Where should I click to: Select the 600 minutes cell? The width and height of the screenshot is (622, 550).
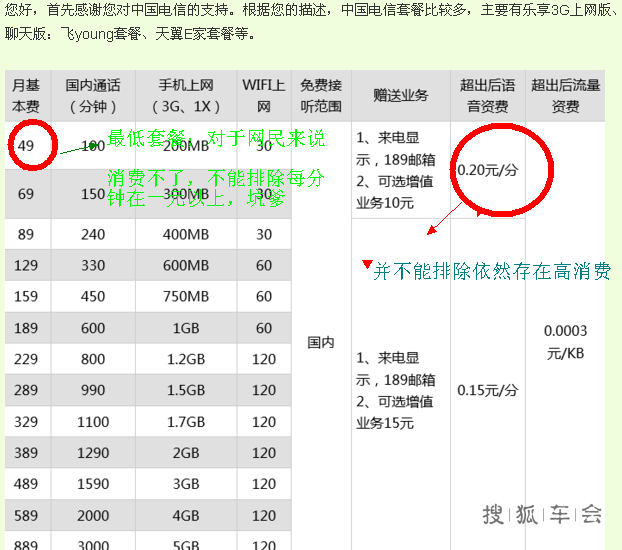point(93,328)
